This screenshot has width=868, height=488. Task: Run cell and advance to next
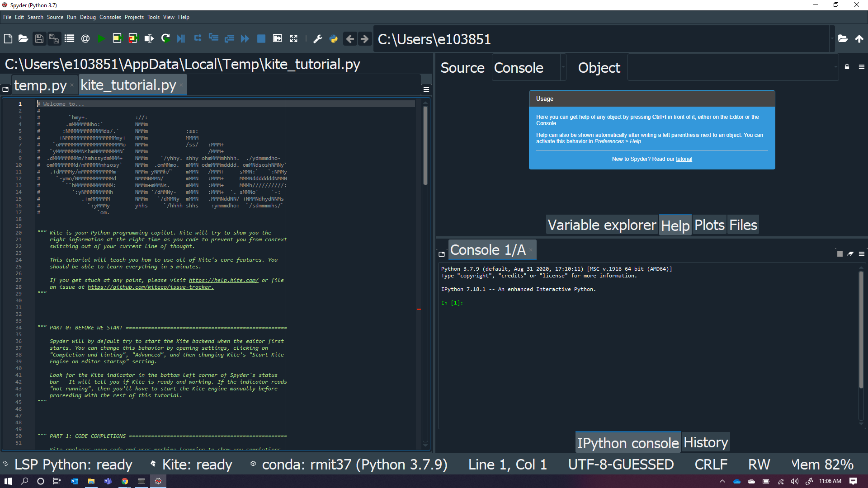coord(133,39)
